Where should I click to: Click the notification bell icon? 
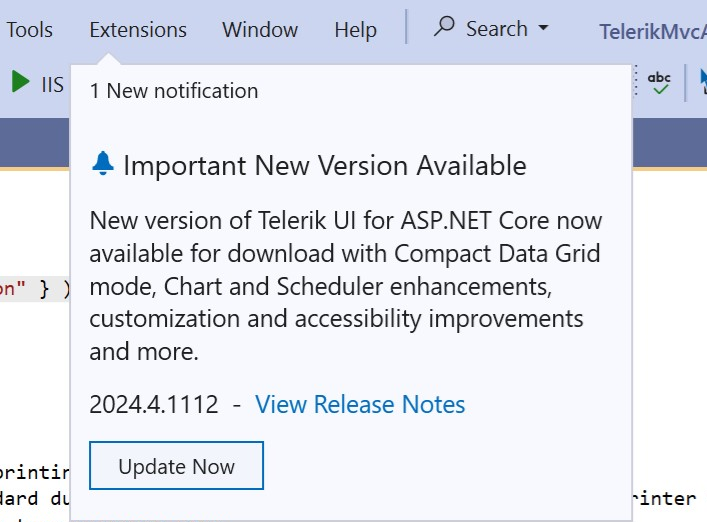coord(102,164)
